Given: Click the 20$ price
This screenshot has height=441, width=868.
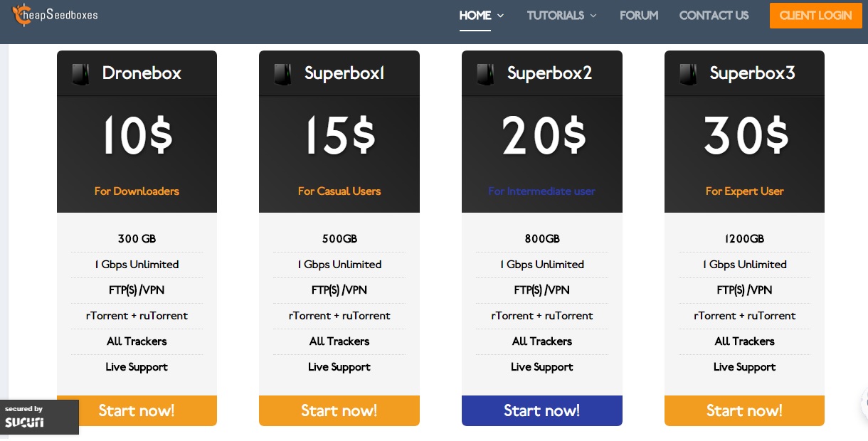Looking at the screenshot, I should [x=544, y=136].
